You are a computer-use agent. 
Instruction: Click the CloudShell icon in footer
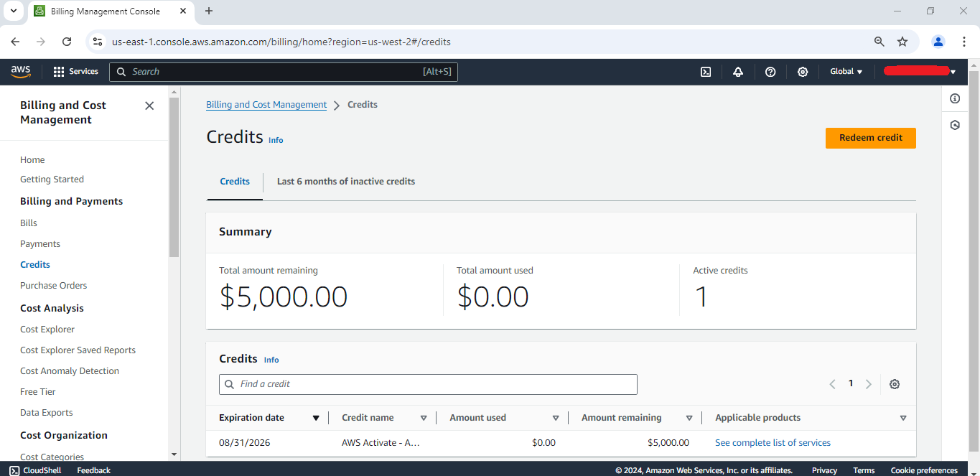[x=14, y=470]
